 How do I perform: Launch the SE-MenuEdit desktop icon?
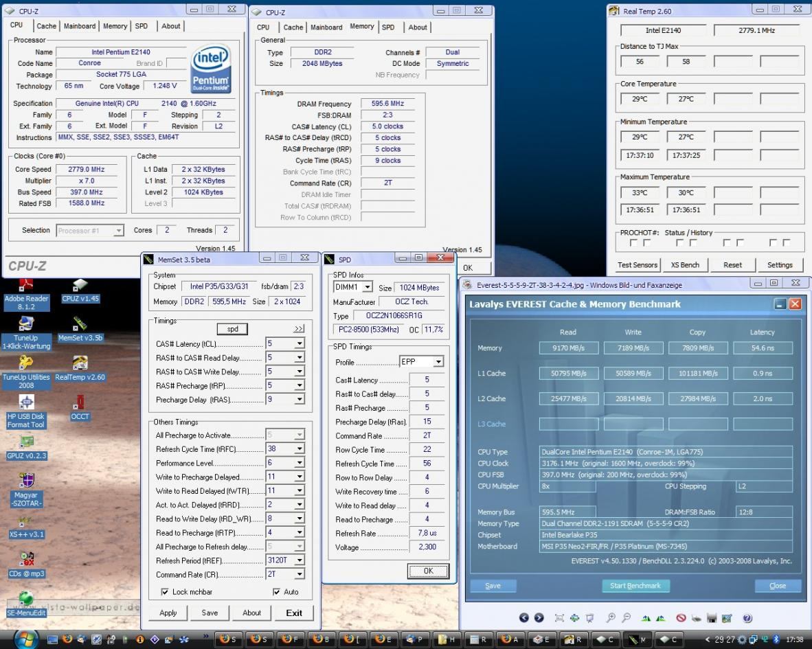point(26,605)
